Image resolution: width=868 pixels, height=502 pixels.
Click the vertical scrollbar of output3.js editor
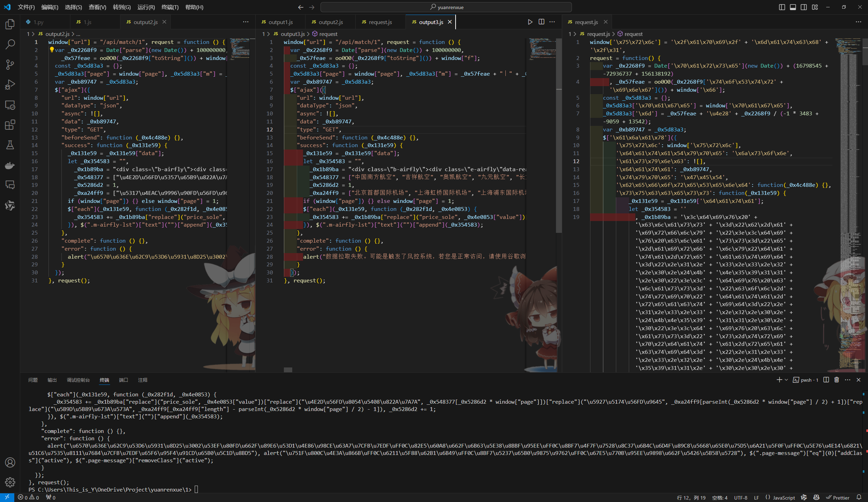(x=559, y=139)
